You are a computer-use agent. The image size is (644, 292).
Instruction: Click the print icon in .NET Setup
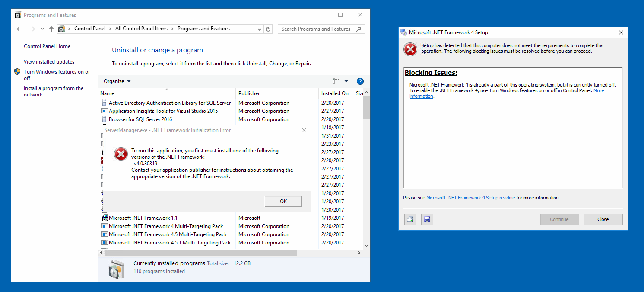[x=410, y=219]
